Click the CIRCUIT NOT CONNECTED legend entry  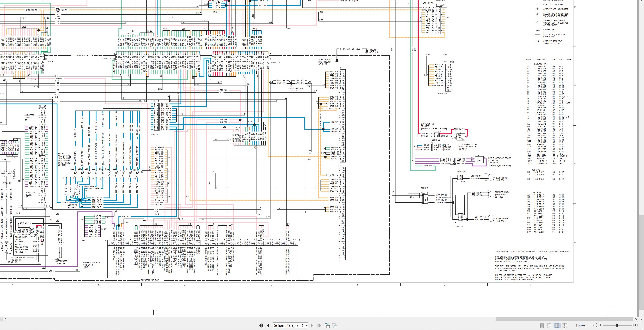pos(555,9)
